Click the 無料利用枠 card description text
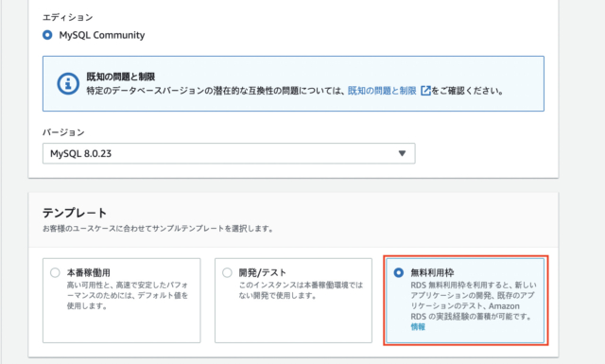This screenshot has width=605, height=364. [474, 301]
